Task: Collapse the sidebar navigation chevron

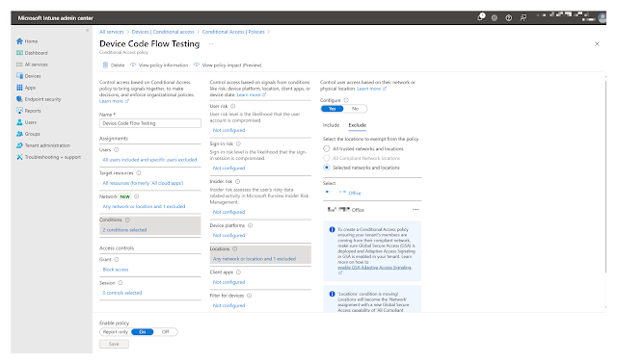Action: coord(87,30)
